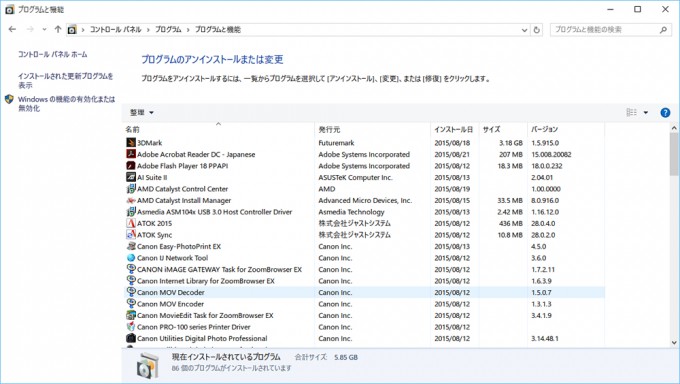Expand the chevron after プログラム breadcrumb

point(188,30)
